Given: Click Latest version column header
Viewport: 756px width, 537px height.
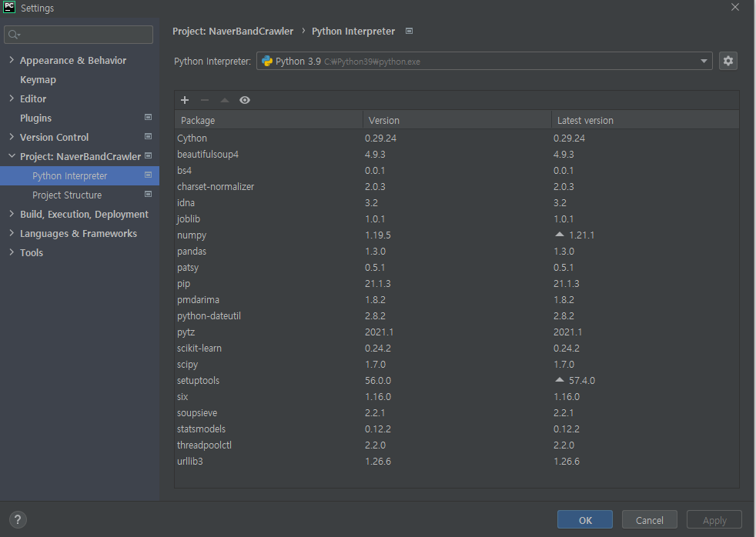Looking at the screenshot, I should tap(645, 120).
